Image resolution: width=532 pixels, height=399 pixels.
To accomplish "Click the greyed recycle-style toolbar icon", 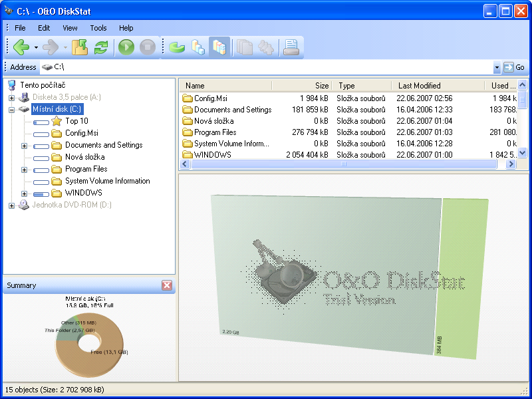I will pyautogui.click(x=266, y=47).
